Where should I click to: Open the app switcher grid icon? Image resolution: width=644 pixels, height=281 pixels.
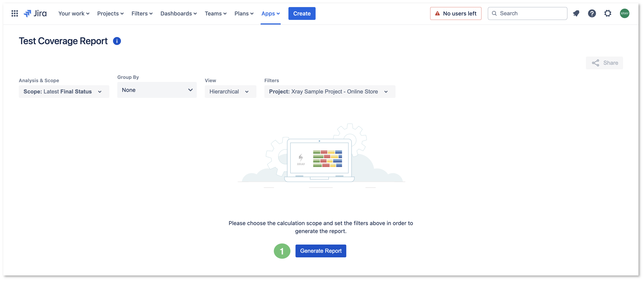[x=15, y=13]
